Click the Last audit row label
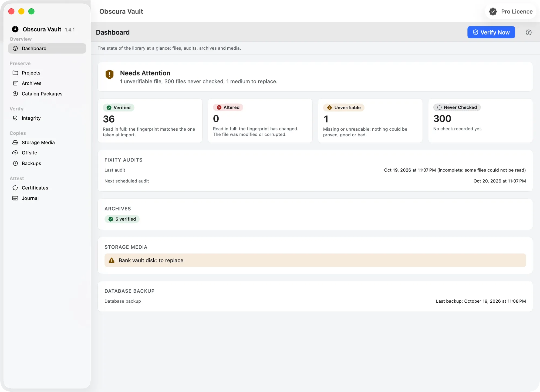The width and height of the screenshot is (540, 392). pyautogui.click(x=115, y=170)
